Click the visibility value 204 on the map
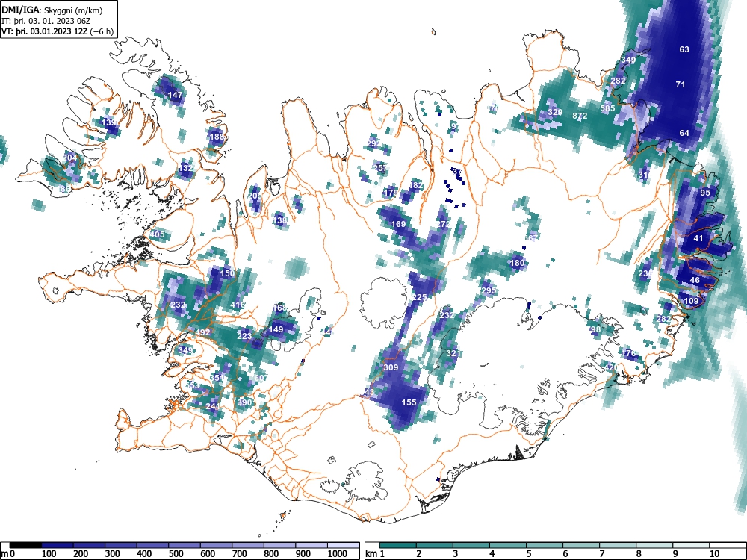Screen dimensions: 747x560 70,158
